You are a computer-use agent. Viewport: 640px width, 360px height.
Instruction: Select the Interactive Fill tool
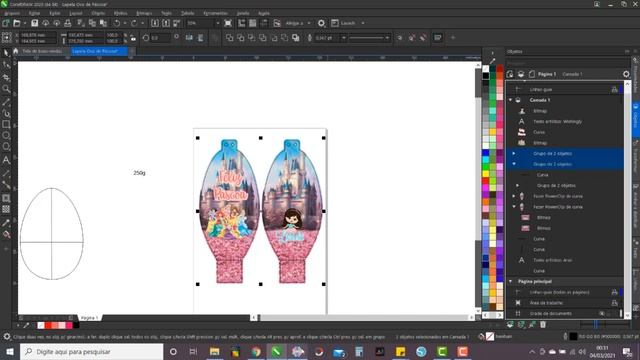[6, 234]
